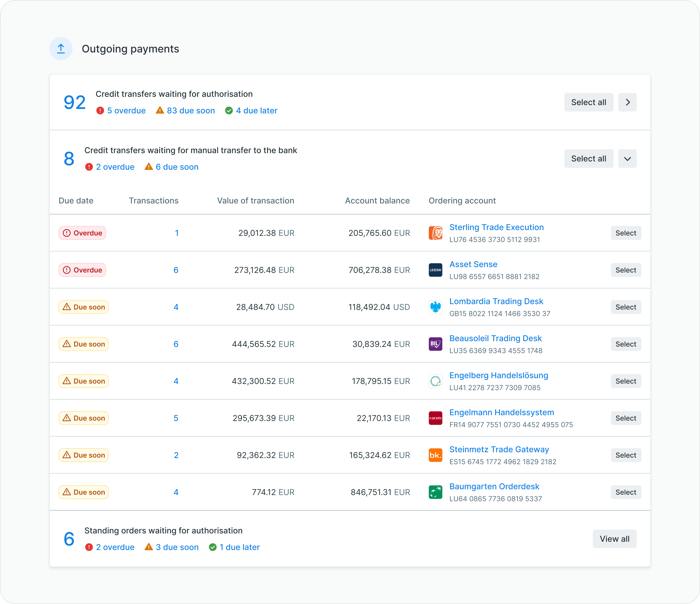Image resolution: width=700 pixels, height=604 pixels.
Task: Collapse the manual transfer section chevron
Action: click(627, 159)
